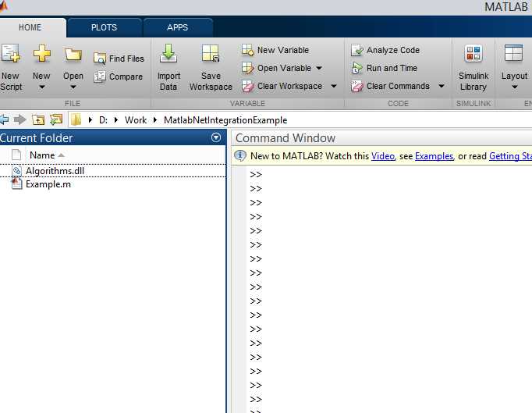Create a New Script
This screenshot has height=413, width=532.
pyautogui.click(x=10, y=67)
